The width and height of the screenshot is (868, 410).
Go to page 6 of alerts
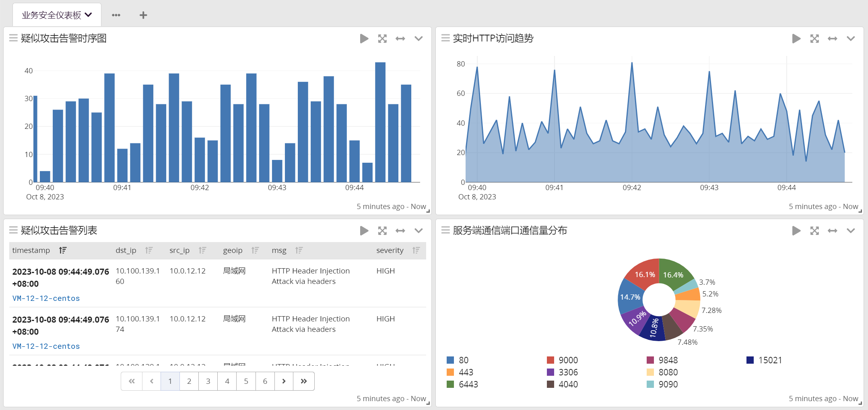[x=265, y=381]
